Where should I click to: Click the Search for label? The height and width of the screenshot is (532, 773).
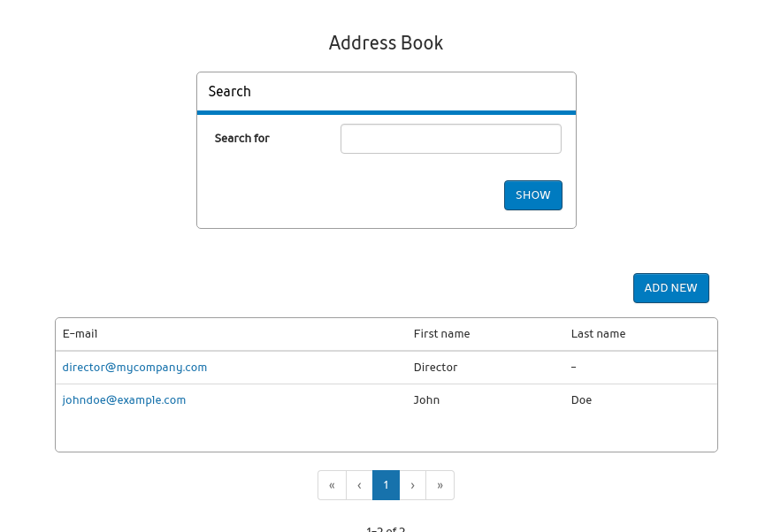pyautogui.click(x=241, y=139)
